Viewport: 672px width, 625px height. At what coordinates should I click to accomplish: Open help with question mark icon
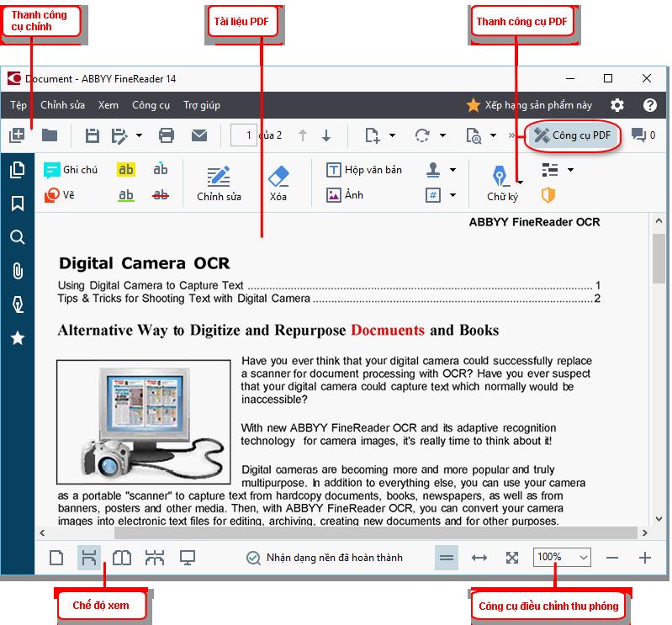click(650, 105)
